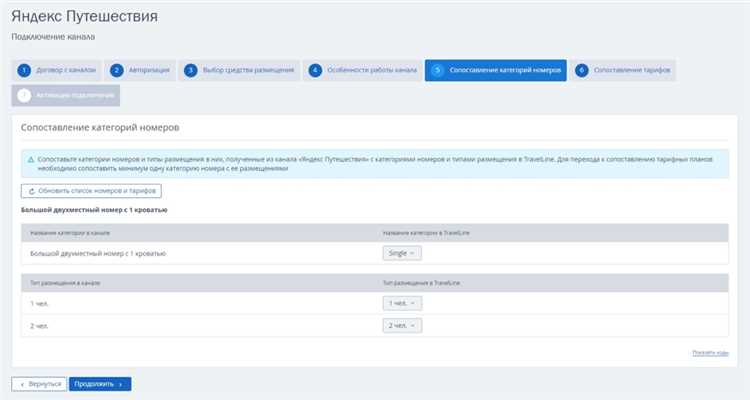Open step 7 'Активация подключения' tab
This screenshot has width=750, height=400.
[x=66, y=95]
